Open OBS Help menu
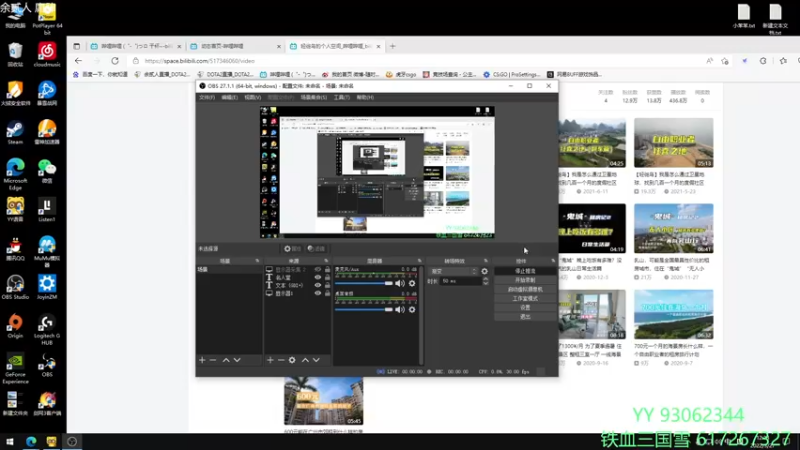This screenshot has height=450, width=800. click(365, 97)
